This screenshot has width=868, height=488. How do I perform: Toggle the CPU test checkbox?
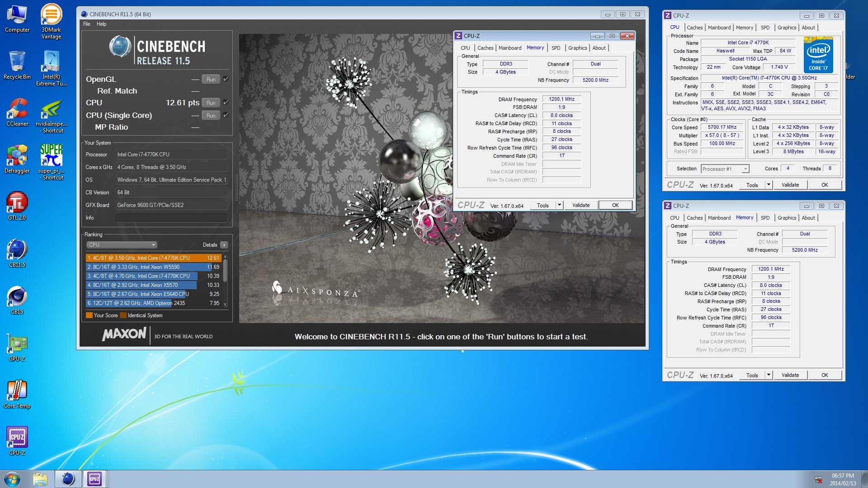pos(226,103)
